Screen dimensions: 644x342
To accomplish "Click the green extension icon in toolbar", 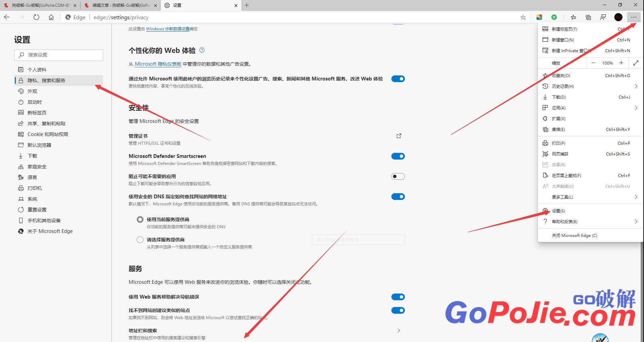I will [554, 17].
